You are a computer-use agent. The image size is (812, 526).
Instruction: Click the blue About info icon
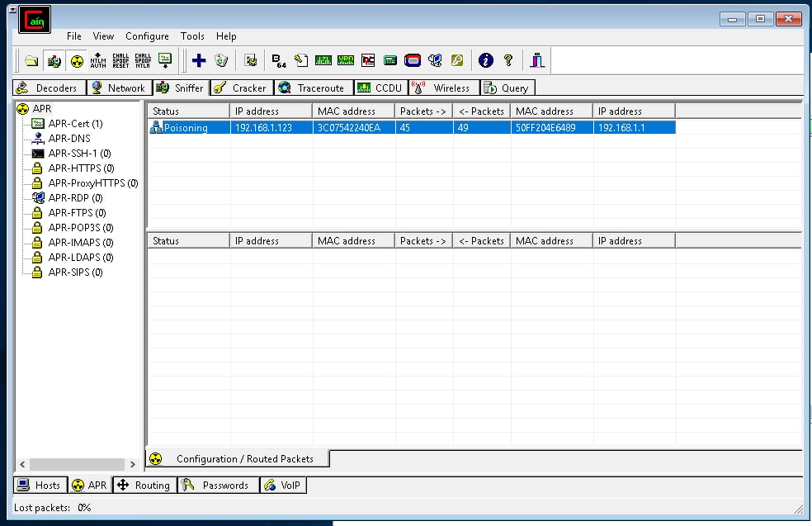tap(486, 60)
